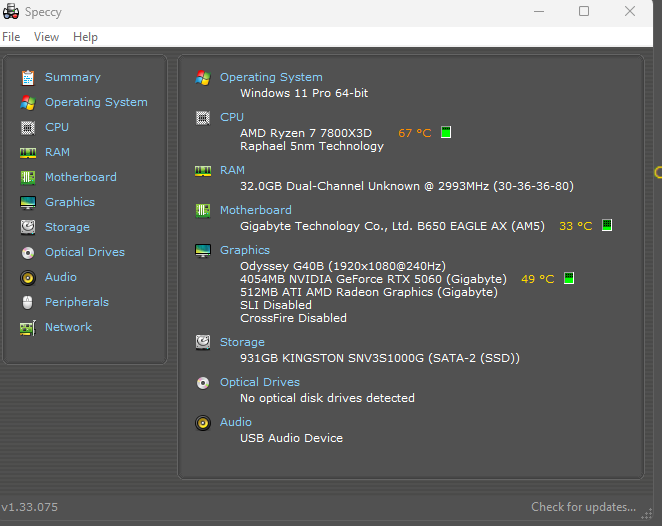Click the Graphics heading link in summary
Viewport: 662px width, 526px height.
pos(244,250)
